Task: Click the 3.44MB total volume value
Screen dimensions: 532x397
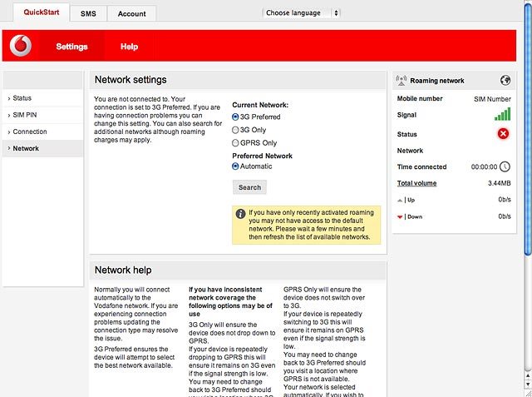Action: 500,183
